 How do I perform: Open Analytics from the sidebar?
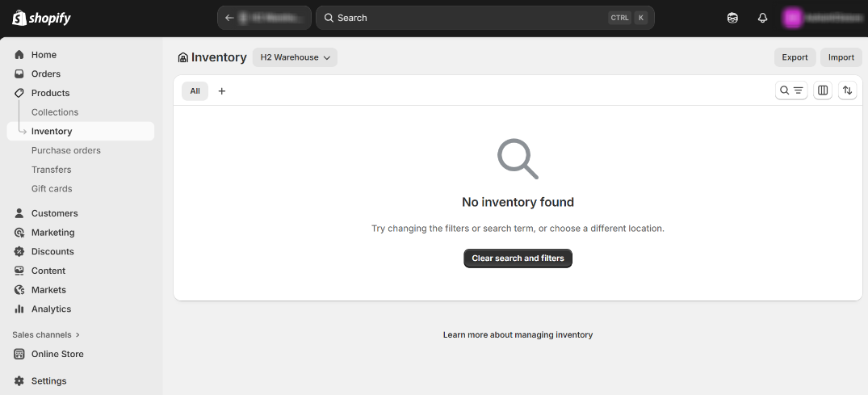(x=51, y=309)
